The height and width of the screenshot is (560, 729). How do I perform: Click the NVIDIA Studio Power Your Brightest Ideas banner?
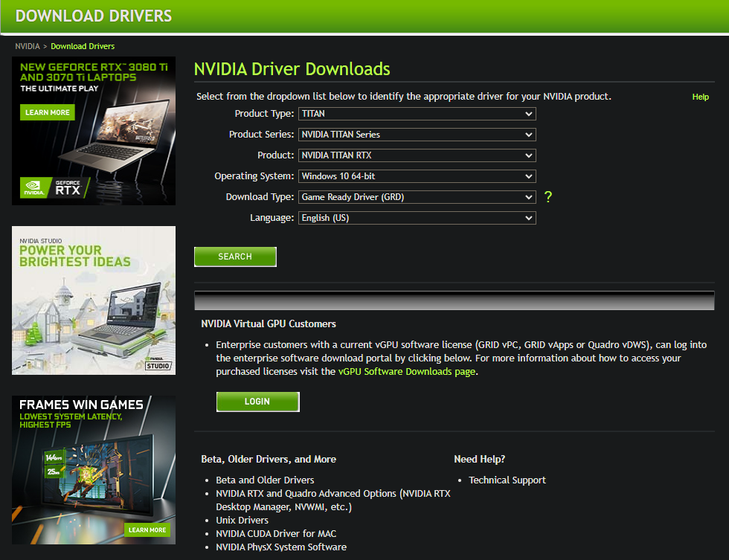(x=94, y=300)
